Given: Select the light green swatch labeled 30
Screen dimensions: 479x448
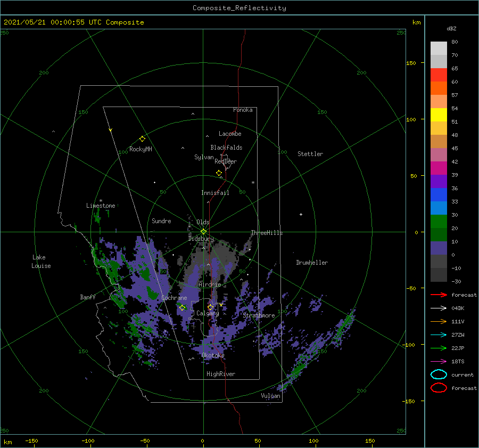Looking at the screenshot, I should pos(439,222).
